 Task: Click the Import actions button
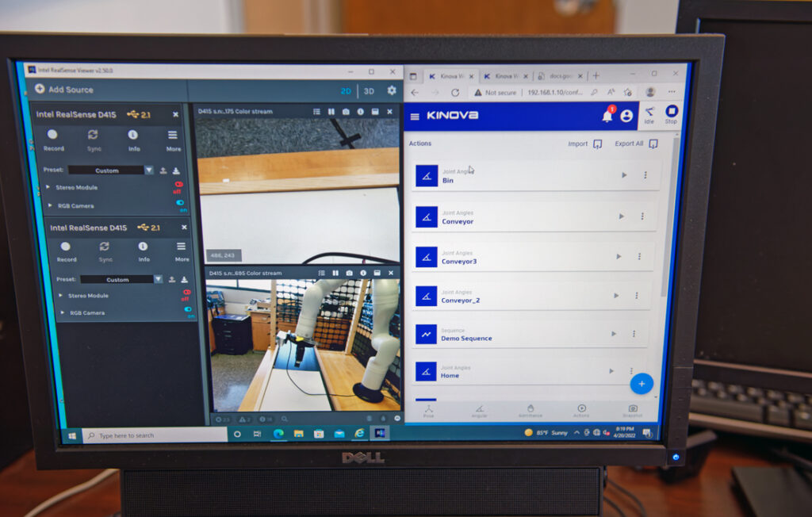pos(585,144)
